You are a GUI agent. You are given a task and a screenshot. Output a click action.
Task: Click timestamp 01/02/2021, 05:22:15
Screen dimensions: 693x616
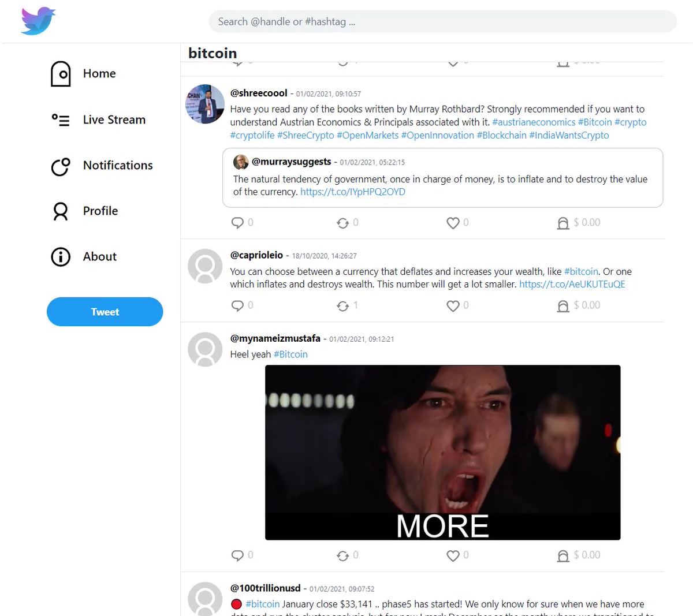(x=372, y=162)
